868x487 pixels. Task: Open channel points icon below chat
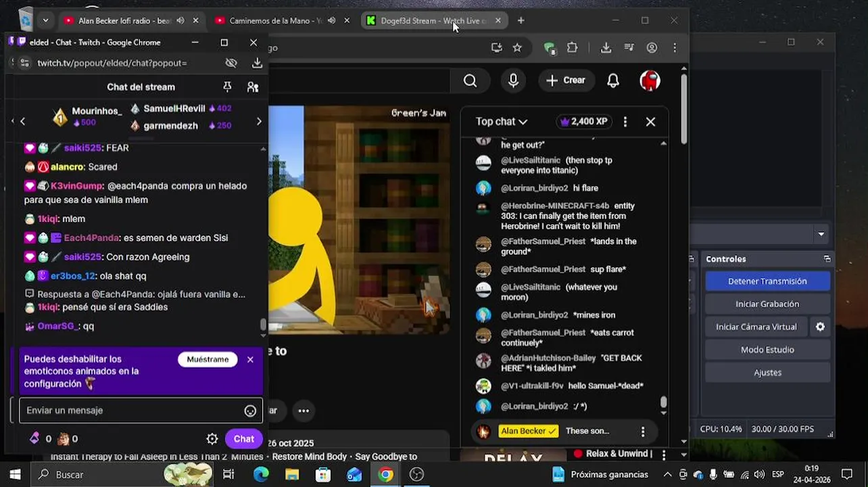point(63,439)
